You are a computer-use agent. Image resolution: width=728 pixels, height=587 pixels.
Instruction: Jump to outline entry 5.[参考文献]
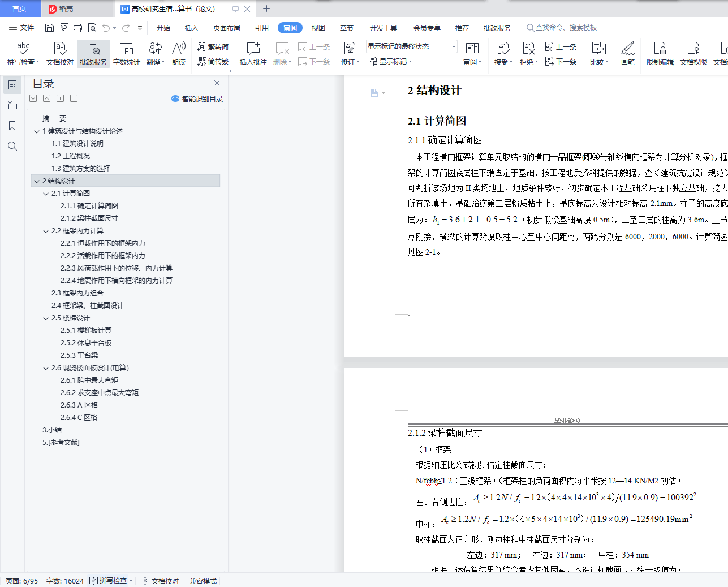[61, 443]
